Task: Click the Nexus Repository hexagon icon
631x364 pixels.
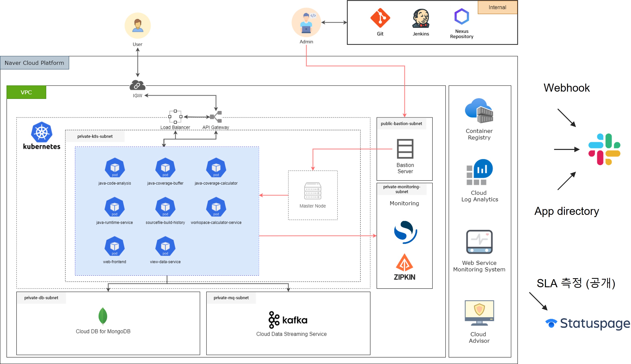Action: coord(462,16)
